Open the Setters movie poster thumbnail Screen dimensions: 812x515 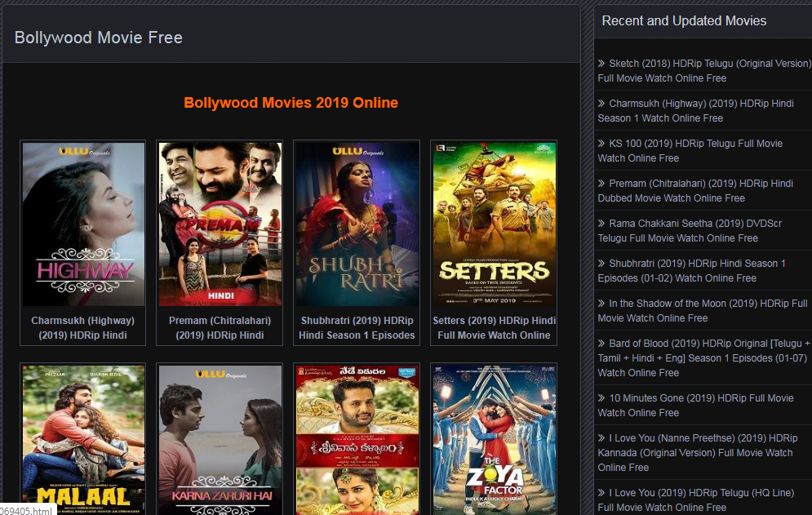point(495,224)
